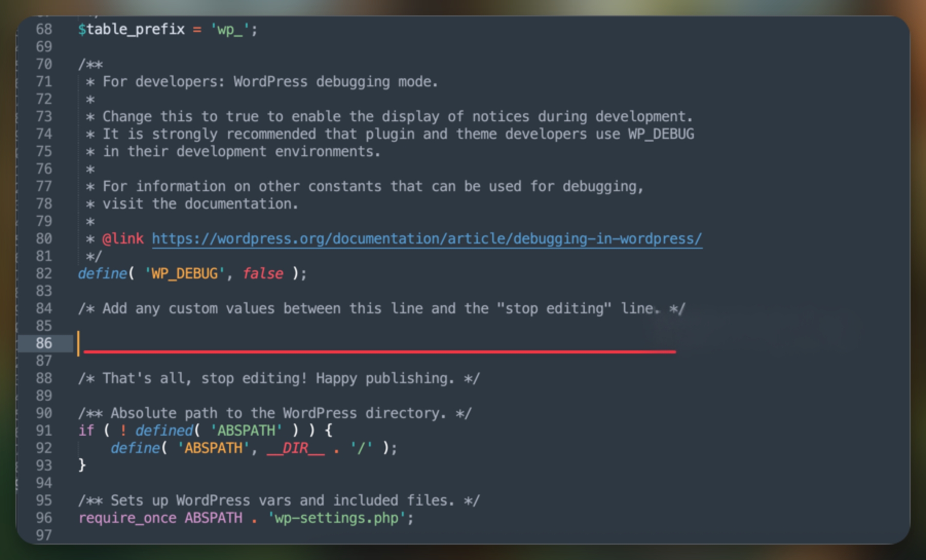The image size is (926, 560).
Task: Click the 'WP_DEBUG' string on line 82
Action: pyautogui.click(x=184, y=273)
